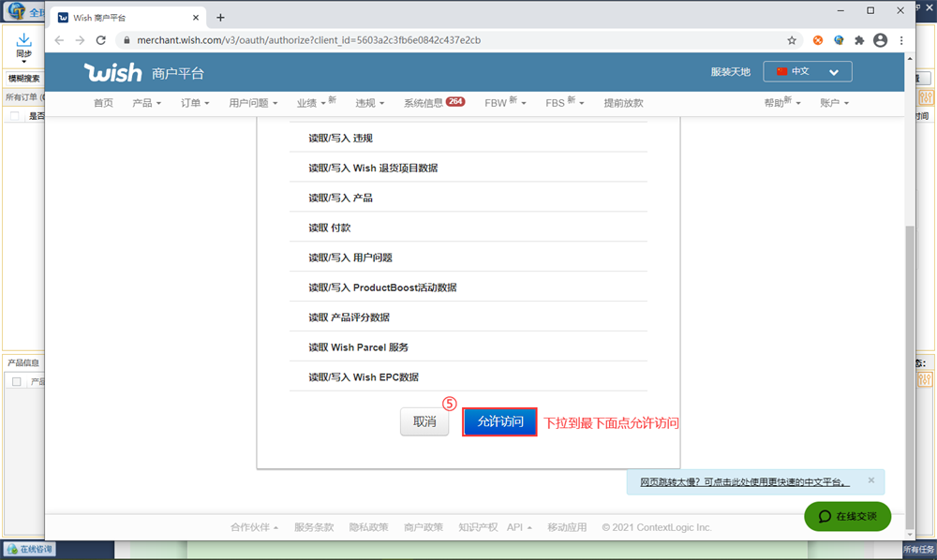Expand the 产品 menu
The width and height of the screenshot is (937, 560).
146,103
